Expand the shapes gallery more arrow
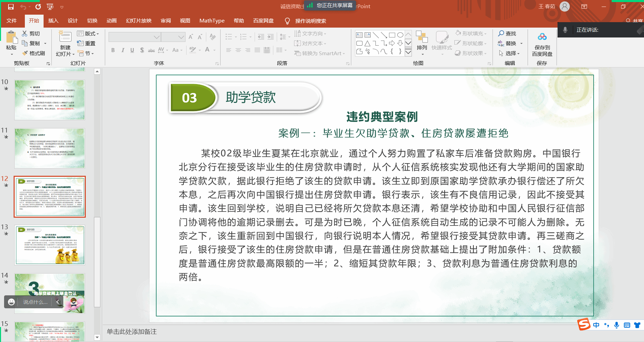This screenshot has height=342, width=644. click(408, 52)
